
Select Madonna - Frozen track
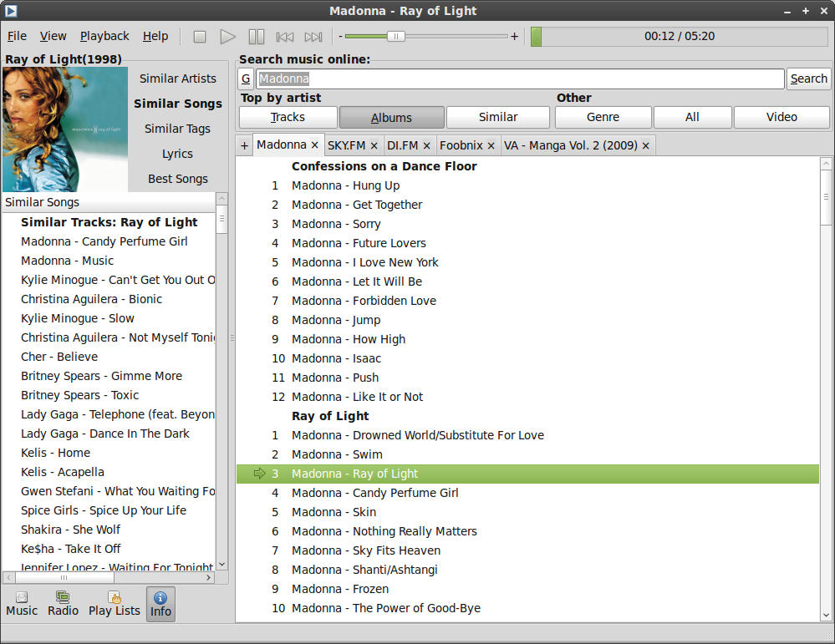(x=527, y=589)
